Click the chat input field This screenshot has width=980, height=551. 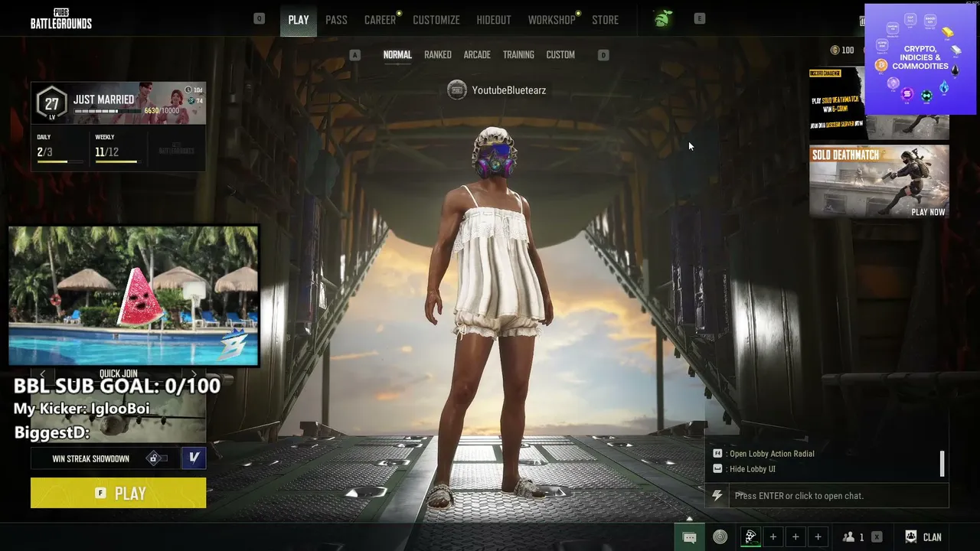838,496
